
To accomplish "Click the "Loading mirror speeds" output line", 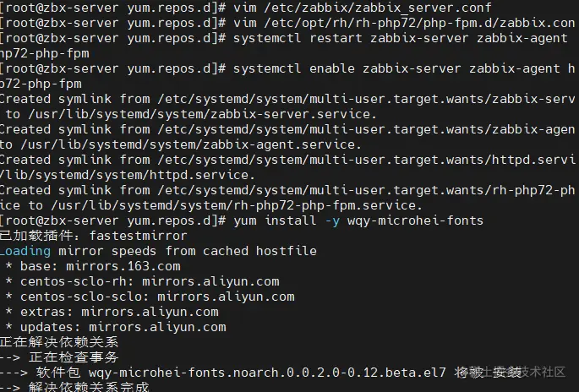I will pos(158,252).
